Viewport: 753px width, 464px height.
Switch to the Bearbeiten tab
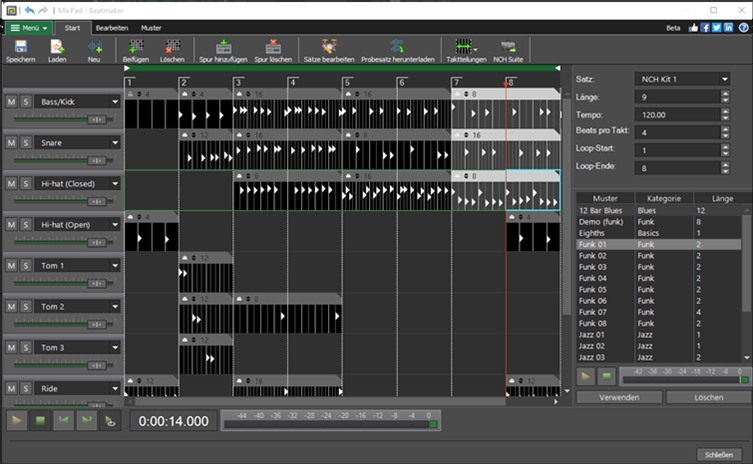(x=112, y=28)
